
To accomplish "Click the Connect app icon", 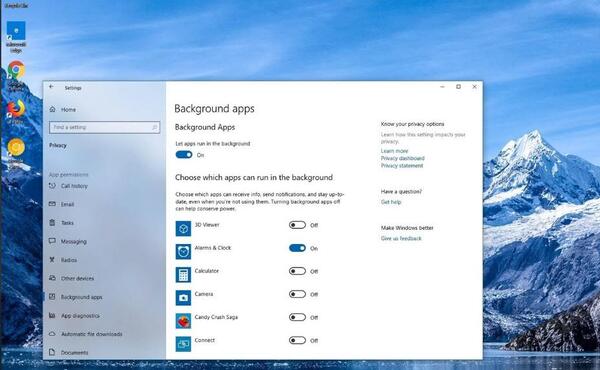I will coord(183,344).
